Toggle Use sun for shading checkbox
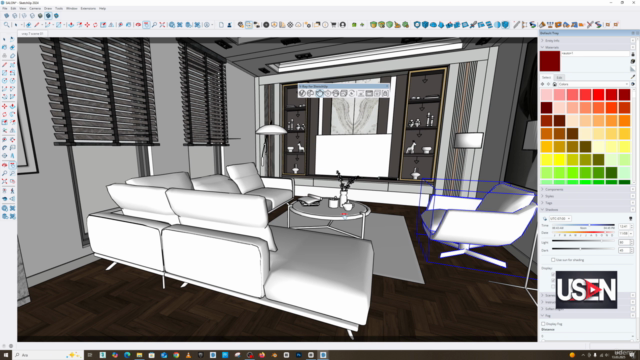Viewport: 640px width, 360px height. (x=553, y=260)
